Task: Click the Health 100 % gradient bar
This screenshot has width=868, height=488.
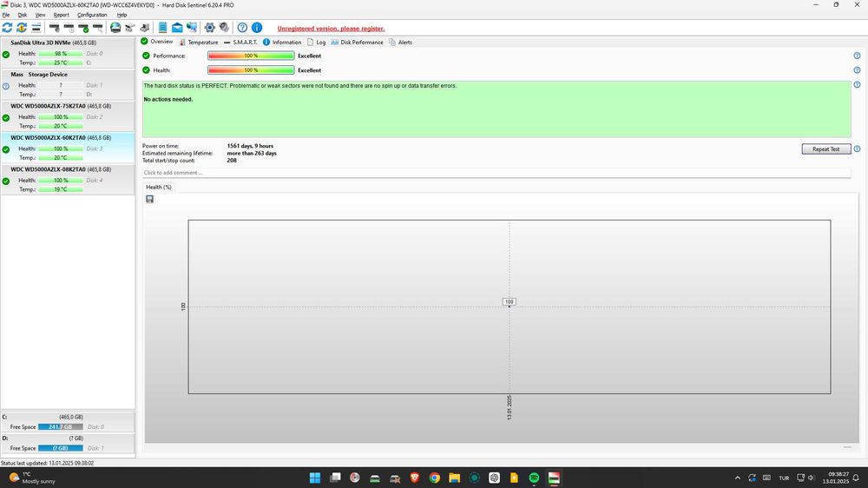Action: click(x=251, y=70)
